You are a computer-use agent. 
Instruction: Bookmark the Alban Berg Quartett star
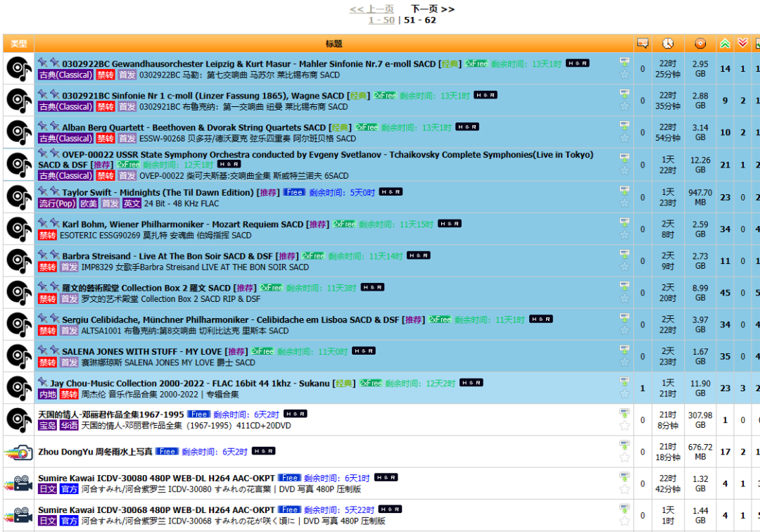tap(624, 138)
